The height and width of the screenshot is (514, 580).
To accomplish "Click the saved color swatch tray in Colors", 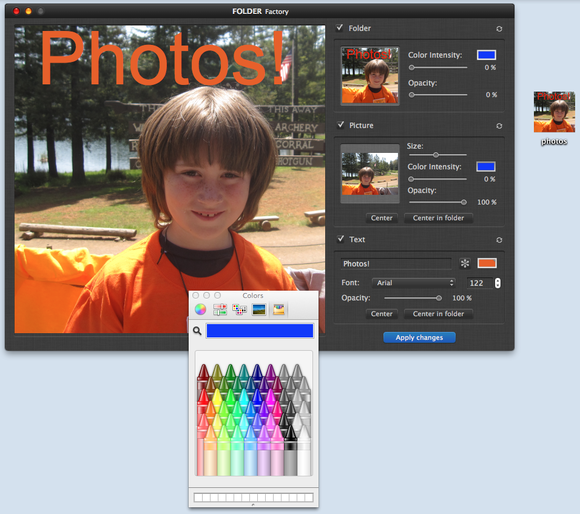I will (253, 497).
